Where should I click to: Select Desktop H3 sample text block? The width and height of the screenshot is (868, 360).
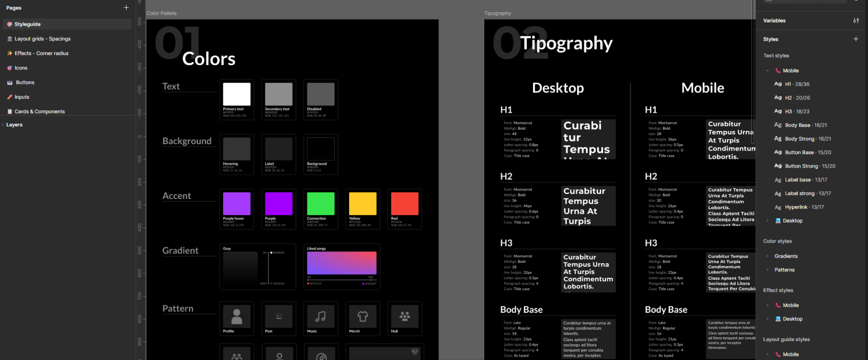[588, 272]
